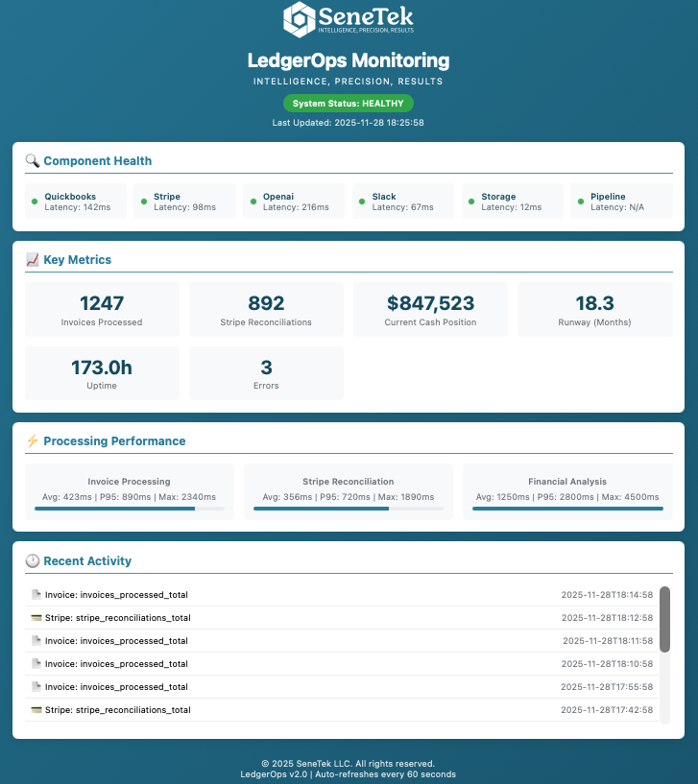Select the Financial Analysis progress bar
The image size is (698, 784).
[567, 509]
